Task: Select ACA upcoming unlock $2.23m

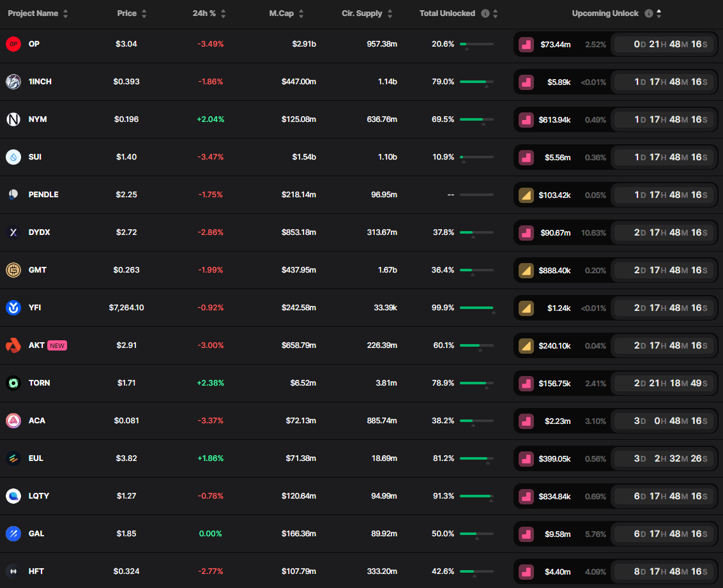Action: [x=558, y=421]
